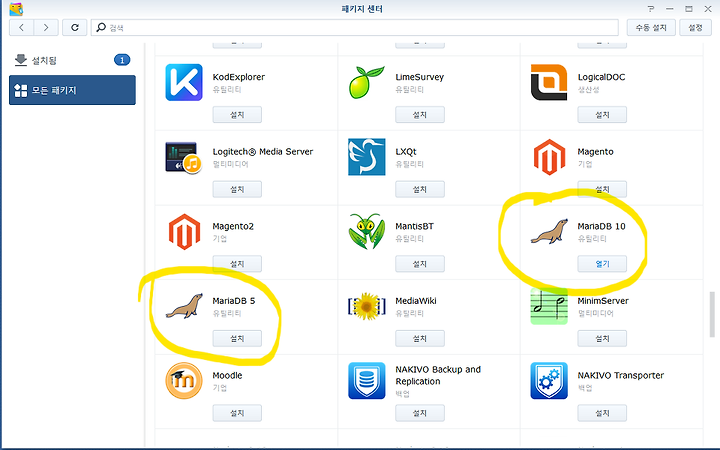Screen dimensions: 720x450
Task: Click the LogicalDOC package icon
Action: (x=549, y=82)
